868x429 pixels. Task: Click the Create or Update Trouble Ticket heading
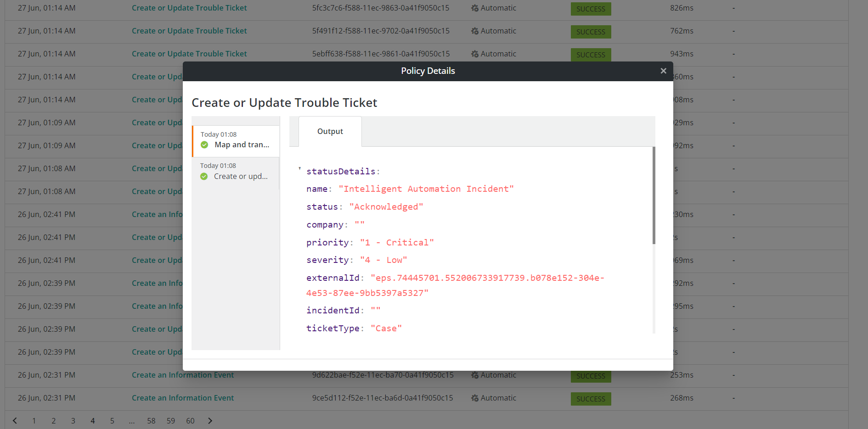284,103
